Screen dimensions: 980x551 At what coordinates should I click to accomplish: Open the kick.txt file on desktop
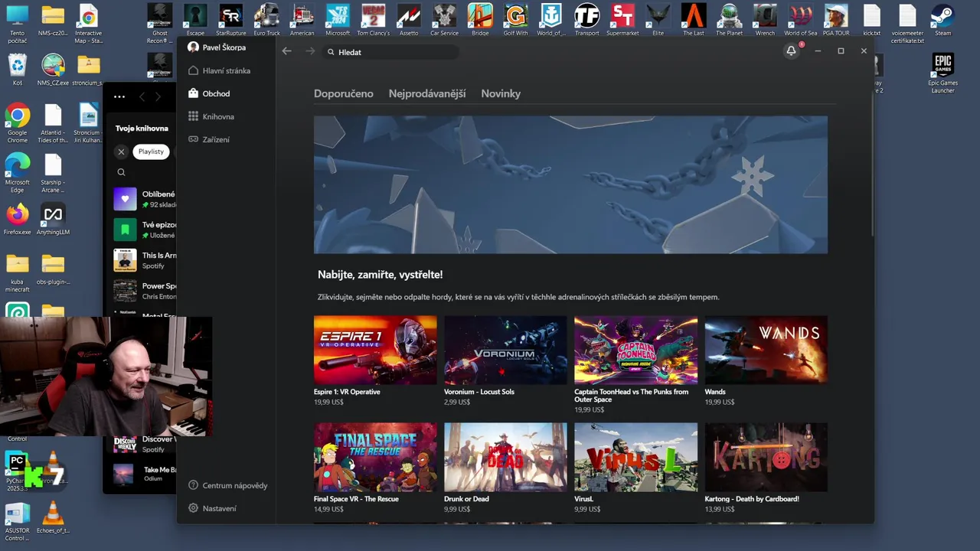(871, 20)
